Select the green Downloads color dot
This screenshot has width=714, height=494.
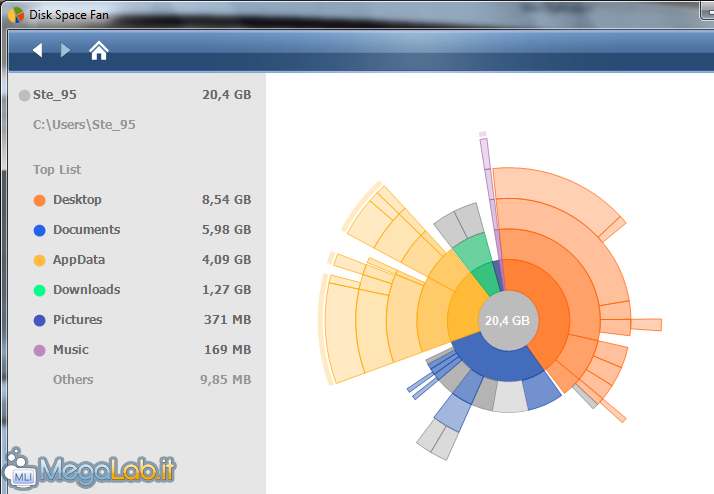tap(40, 290)
